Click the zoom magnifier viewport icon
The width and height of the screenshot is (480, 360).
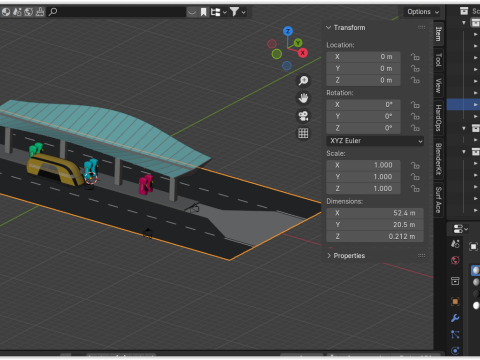click(303, 80)
